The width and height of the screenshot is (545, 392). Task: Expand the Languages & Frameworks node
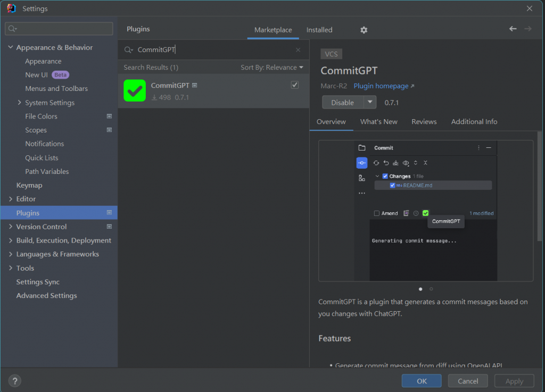pos(11,254)
